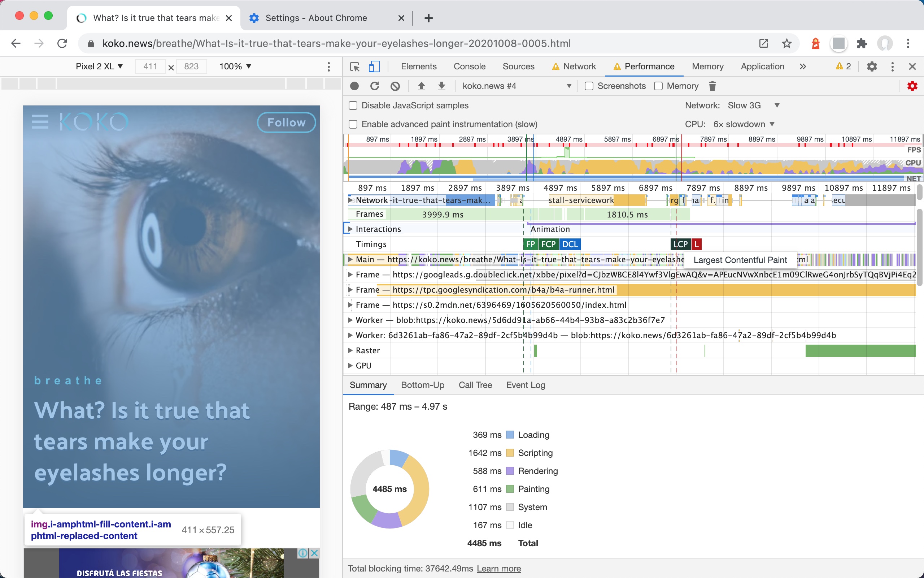Open the Network tab
Screen dimensions: 924x578
[574, 66]
